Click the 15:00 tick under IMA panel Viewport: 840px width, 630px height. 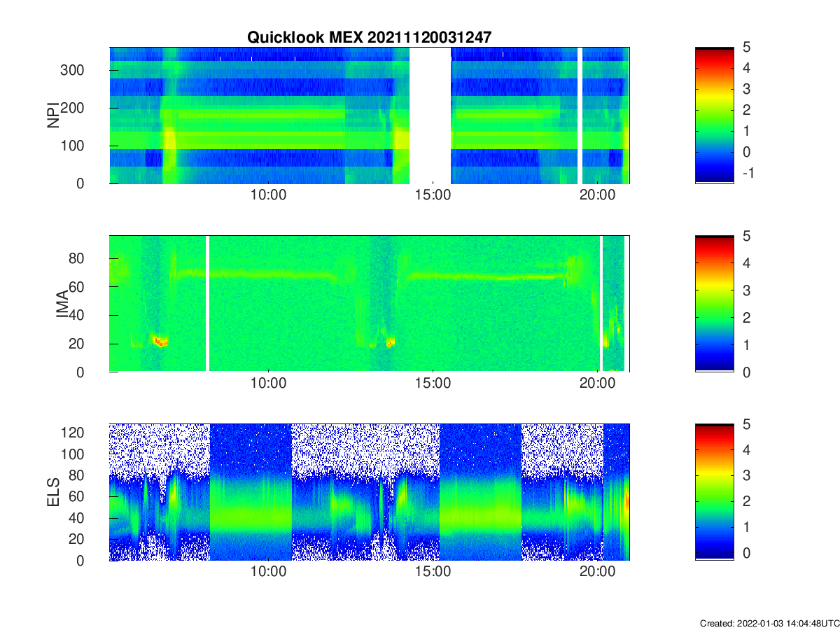433,383
